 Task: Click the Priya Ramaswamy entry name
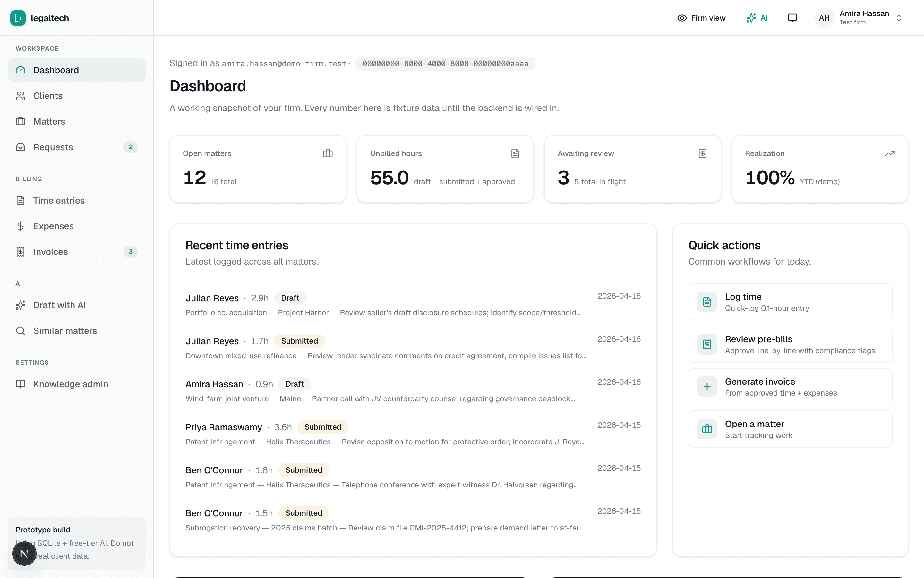224,427
